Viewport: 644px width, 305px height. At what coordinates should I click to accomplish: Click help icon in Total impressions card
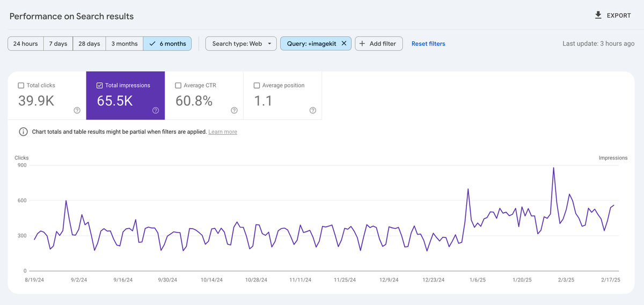pos(156,110)
